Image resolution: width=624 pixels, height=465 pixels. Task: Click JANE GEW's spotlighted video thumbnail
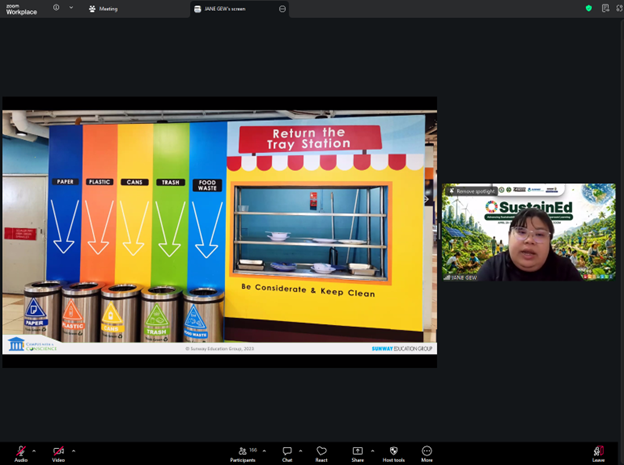tap(529, 232)
